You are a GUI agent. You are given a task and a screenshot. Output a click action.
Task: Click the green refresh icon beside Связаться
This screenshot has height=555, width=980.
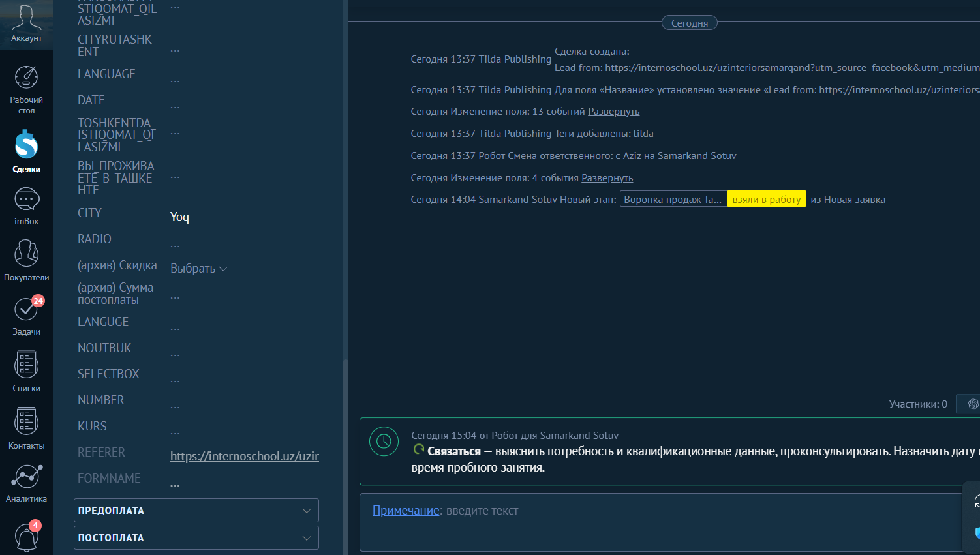pos(419,450)
